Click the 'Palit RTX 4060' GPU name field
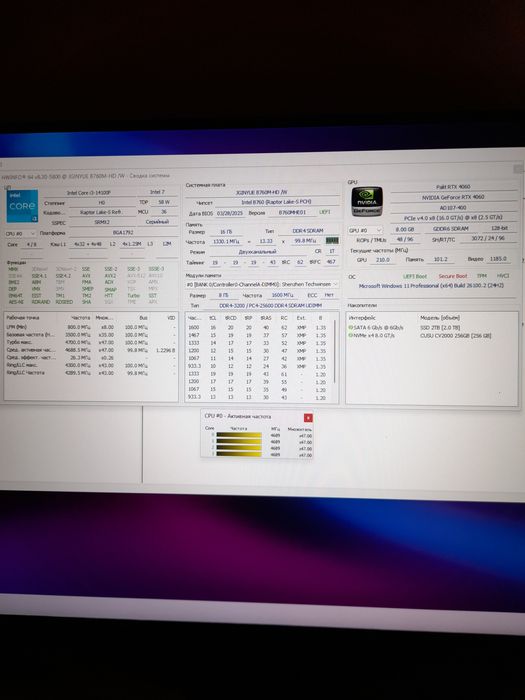Image resolution: width=525 pixels, height=700 pixels. click(x=453, y=187)
